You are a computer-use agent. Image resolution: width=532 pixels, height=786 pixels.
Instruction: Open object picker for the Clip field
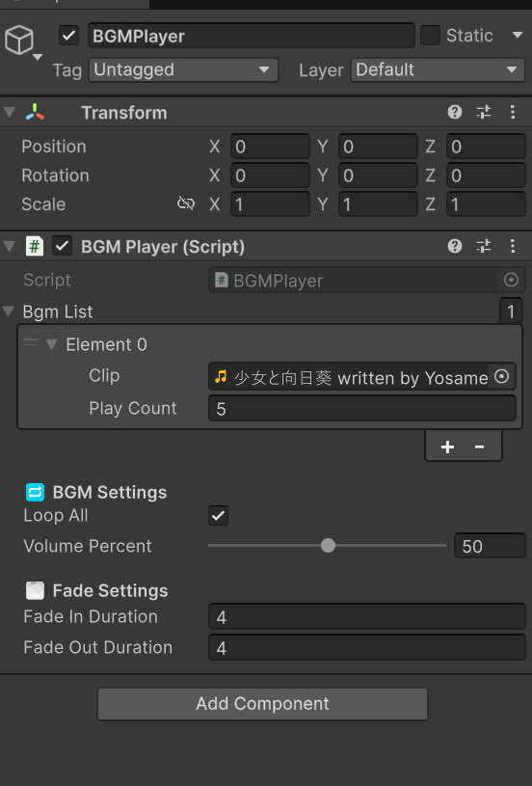pos(502,376)
